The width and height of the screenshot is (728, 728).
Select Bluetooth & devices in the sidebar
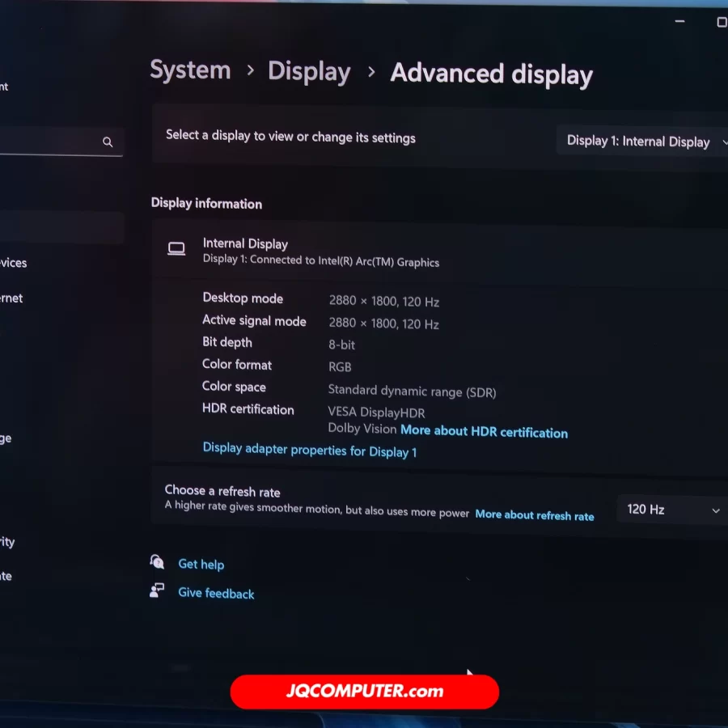14,263
